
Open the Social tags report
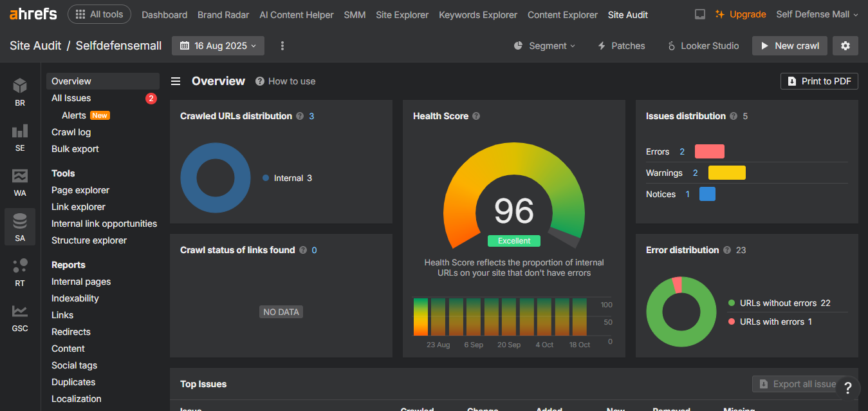[x=75, y=365]
